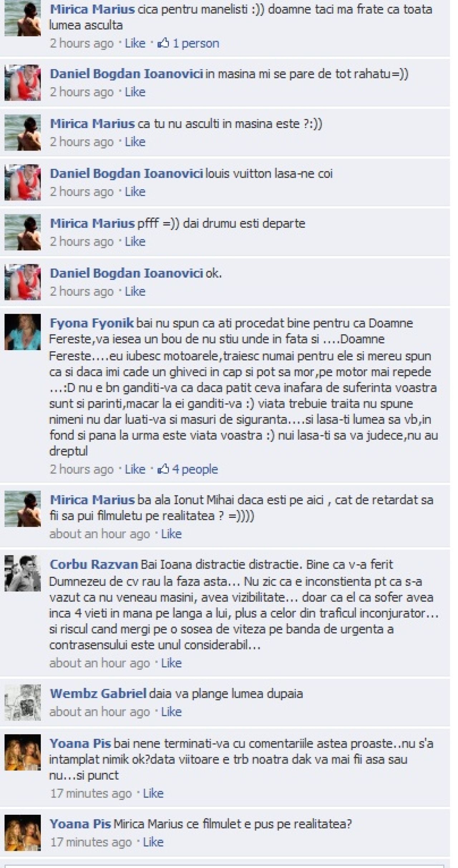The image size is (458, 868).
Task: Click Wembz Gabriel name link
Action: pos(98,693)
